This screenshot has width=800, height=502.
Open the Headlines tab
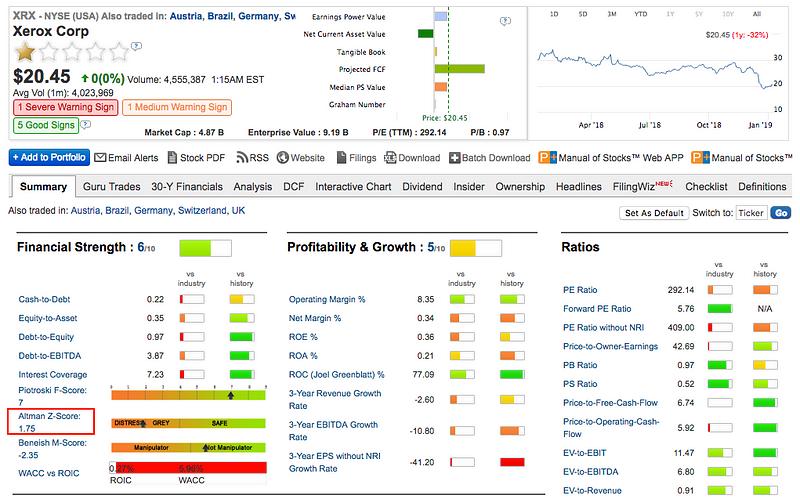tap(579, 187)
